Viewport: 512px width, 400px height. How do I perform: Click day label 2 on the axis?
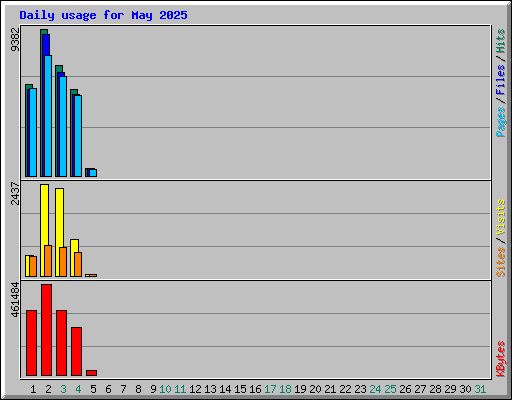pyautogui.click(x=48, y=389)
